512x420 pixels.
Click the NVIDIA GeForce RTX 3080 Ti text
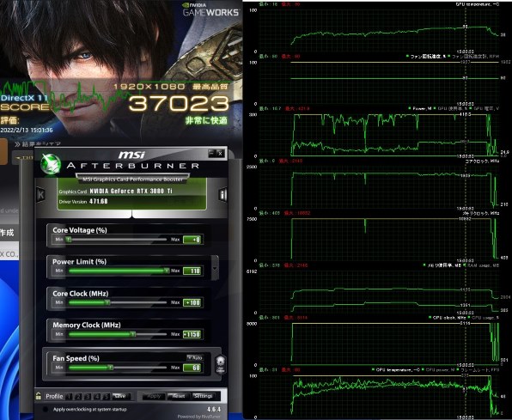coord(131,191)
